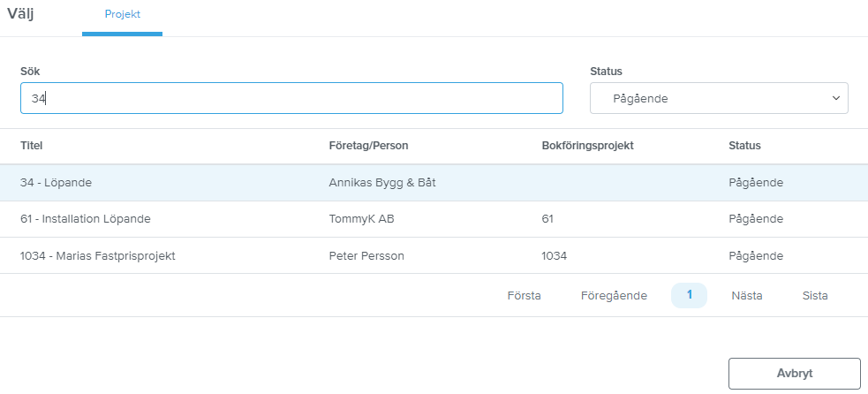Jump to Sista page

point(815,296)
